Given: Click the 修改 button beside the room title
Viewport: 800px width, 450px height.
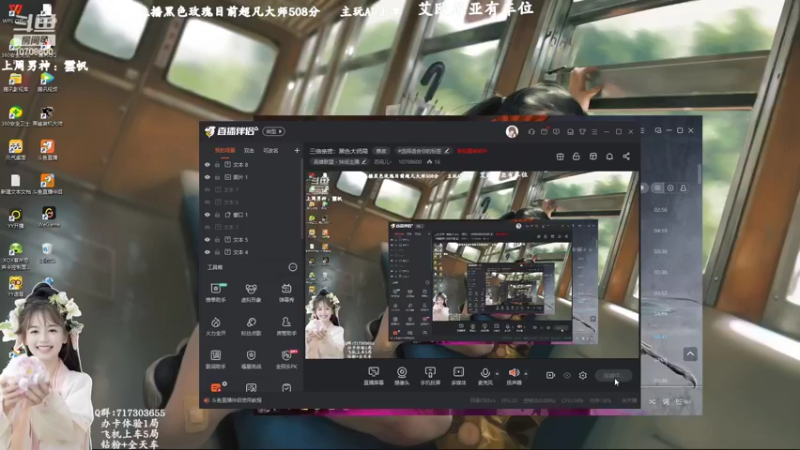Looking at the screenshot, I should (381, 151).
